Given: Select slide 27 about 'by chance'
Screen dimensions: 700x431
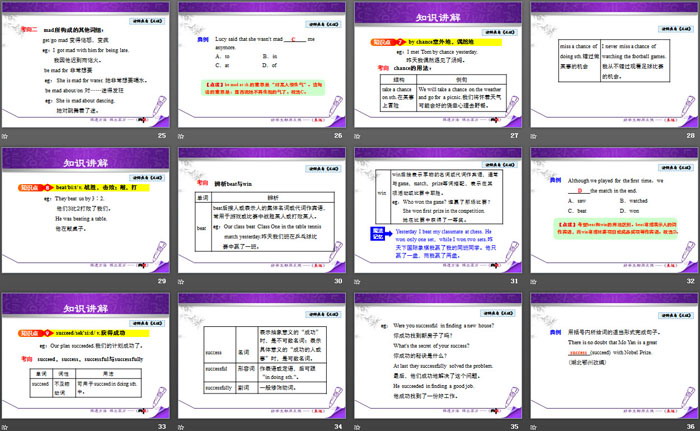Looking at the screenshot, I should coord(437,64).
